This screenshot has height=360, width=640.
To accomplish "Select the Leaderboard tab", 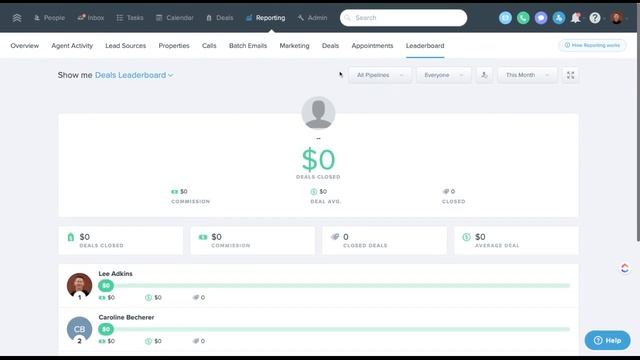I will pos(425,46).
